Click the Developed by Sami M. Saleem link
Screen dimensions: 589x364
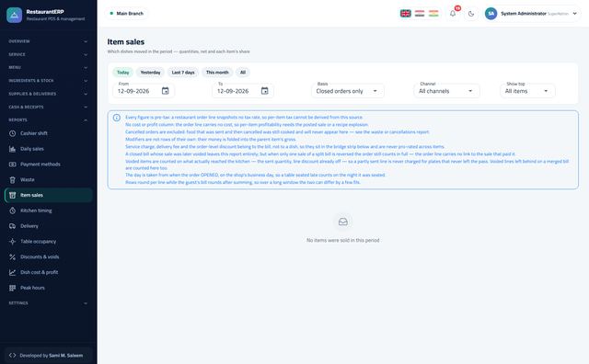coord(49,356)
